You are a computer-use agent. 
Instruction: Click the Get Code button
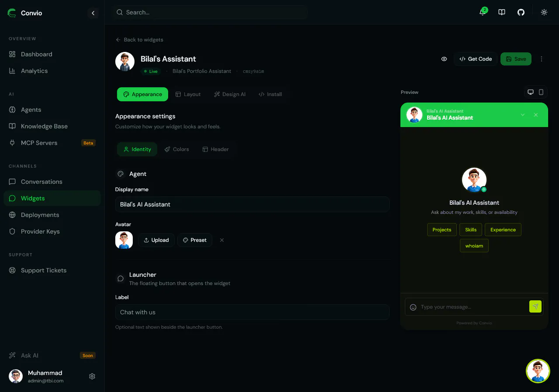point(476,59)
